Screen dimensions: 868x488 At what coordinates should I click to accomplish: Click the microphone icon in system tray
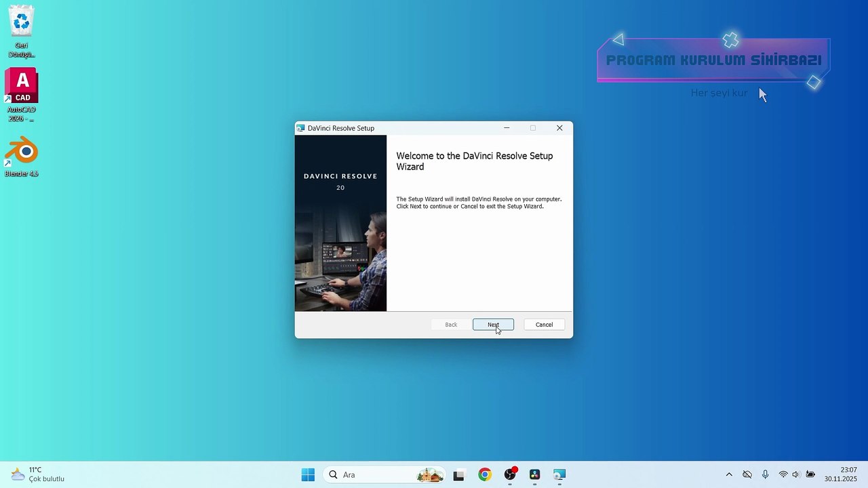tap(765, 475)
